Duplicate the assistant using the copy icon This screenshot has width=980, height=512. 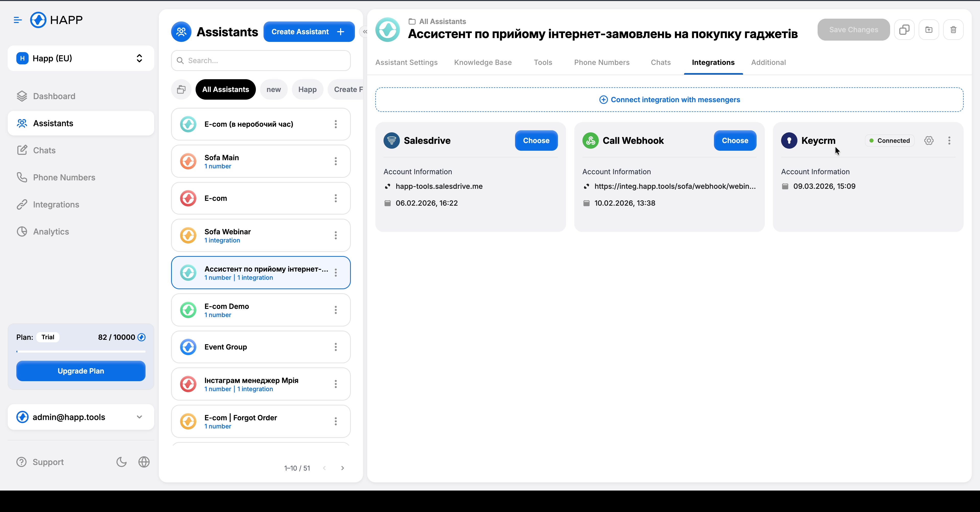[x=904, y=30]
